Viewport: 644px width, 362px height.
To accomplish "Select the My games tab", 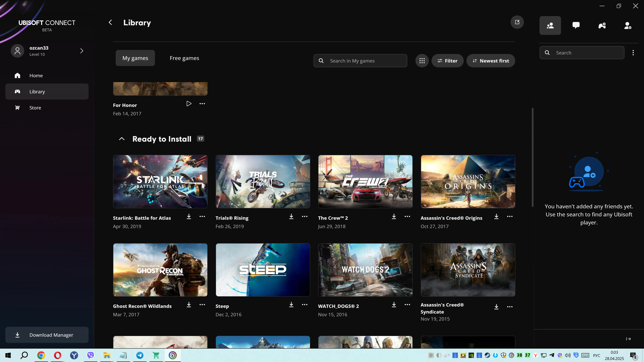I will point(135,58).
